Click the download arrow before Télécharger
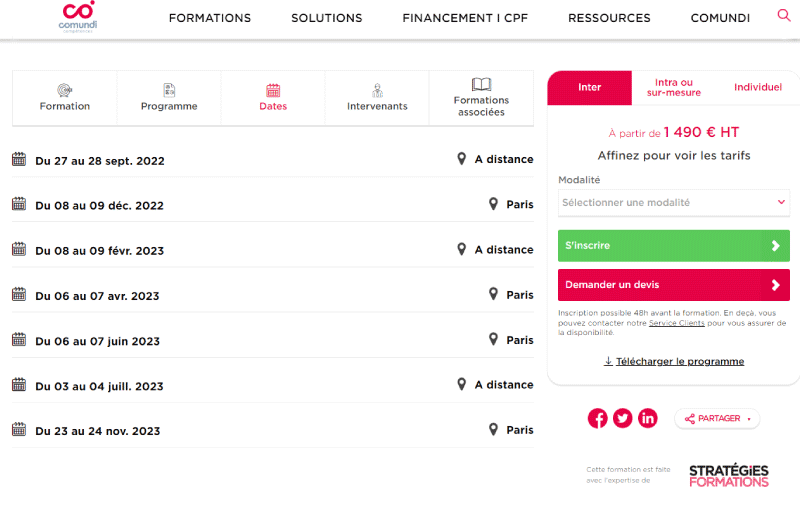Screen dimensions: 800x530 tap(608, 361)
